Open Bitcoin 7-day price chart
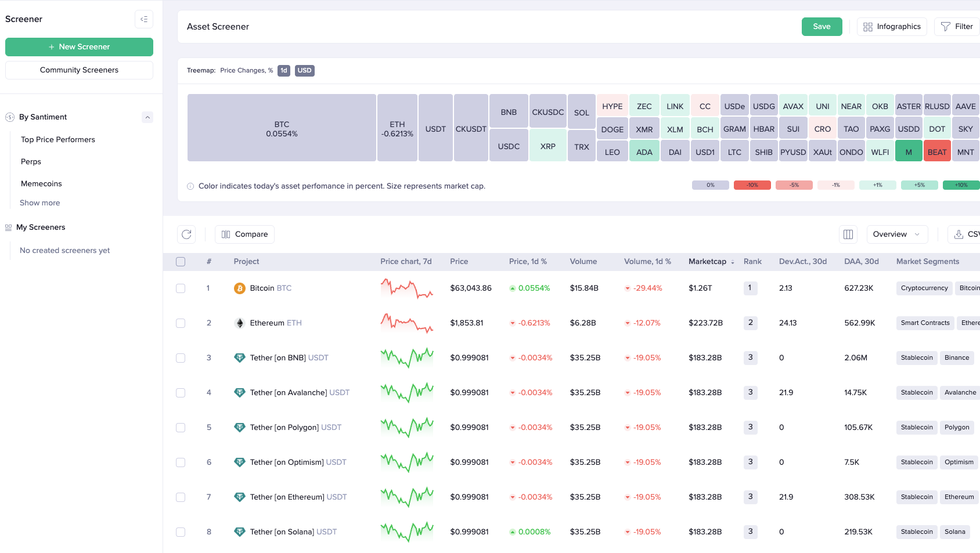 coord(407,288)
